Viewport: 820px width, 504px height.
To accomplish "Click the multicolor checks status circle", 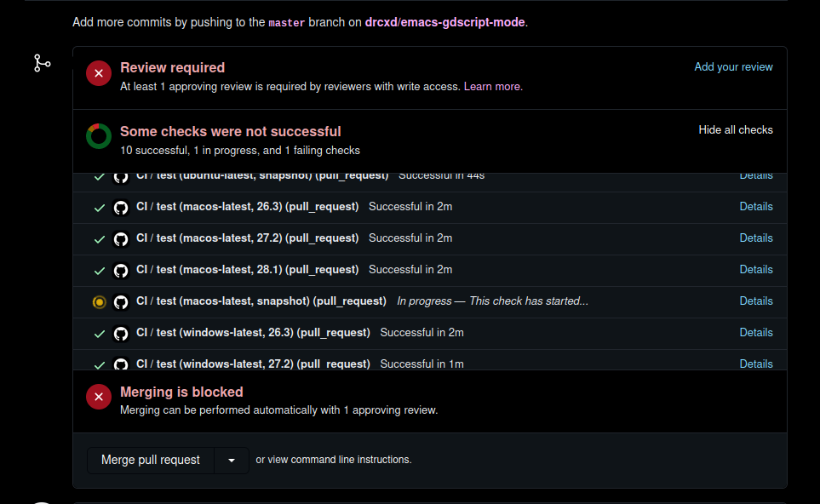I will (x=98, y=135).
